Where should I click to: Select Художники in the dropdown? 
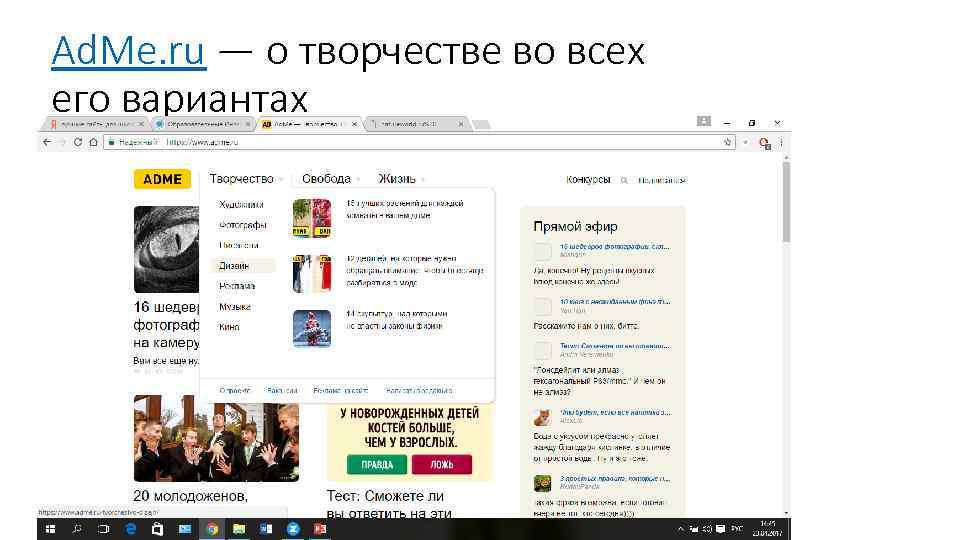click(241, 204)
